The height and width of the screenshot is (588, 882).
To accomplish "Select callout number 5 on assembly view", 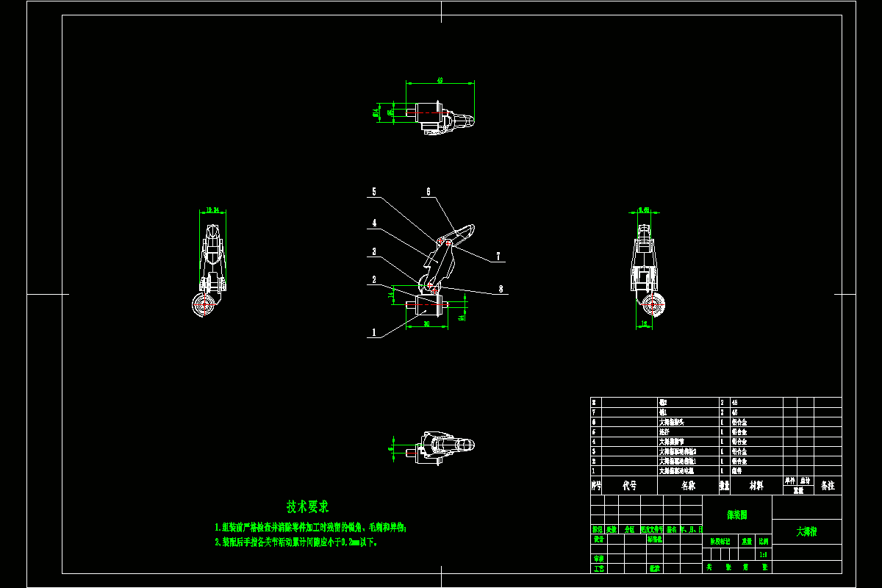I will pyautogui.click(x=374, y=192).
